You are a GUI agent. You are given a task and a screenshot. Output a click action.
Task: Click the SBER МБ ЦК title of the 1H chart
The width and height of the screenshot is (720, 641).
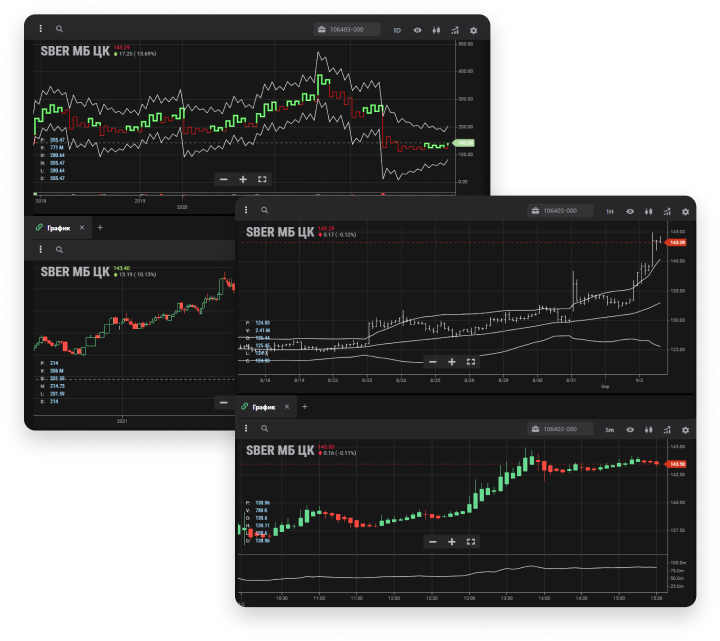point(280,232)
